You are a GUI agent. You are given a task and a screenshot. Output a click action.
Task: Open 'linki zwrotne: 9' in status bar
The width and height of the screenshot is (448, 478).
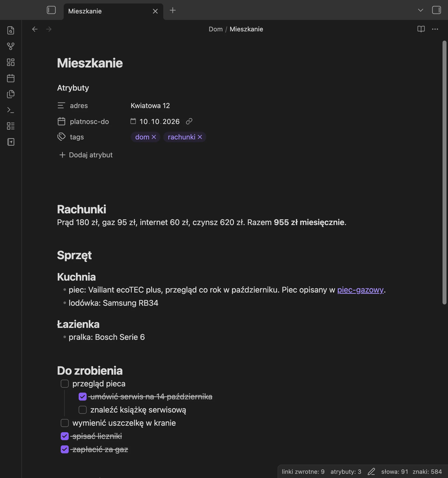tap(303, 472)
